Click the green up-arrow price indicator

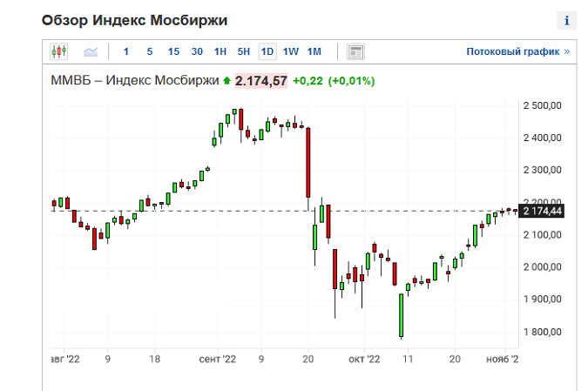pos(227,81)
